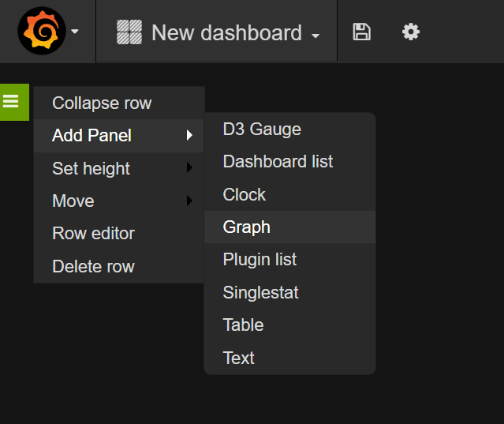Add a Plugin list panel
The height and width of the screenshot is (424, 504).
point(290,260)
